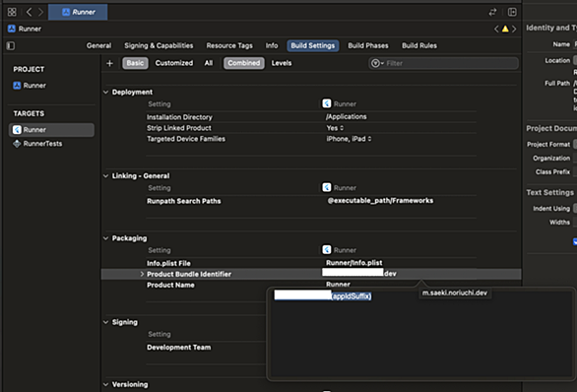Viewport: 577px width, 392px height.
Task: Jump to next issue arrow
Action: coord(514,29)
